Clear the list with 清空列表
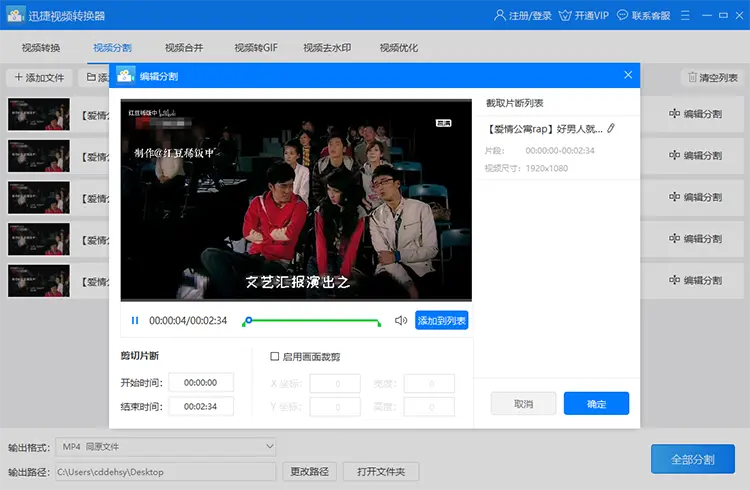 click(713, 78)
